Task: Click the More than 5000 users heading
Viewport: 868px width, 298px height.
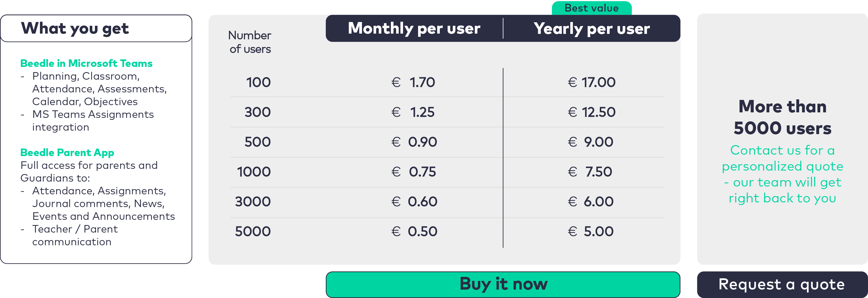Action: [782, 117]
